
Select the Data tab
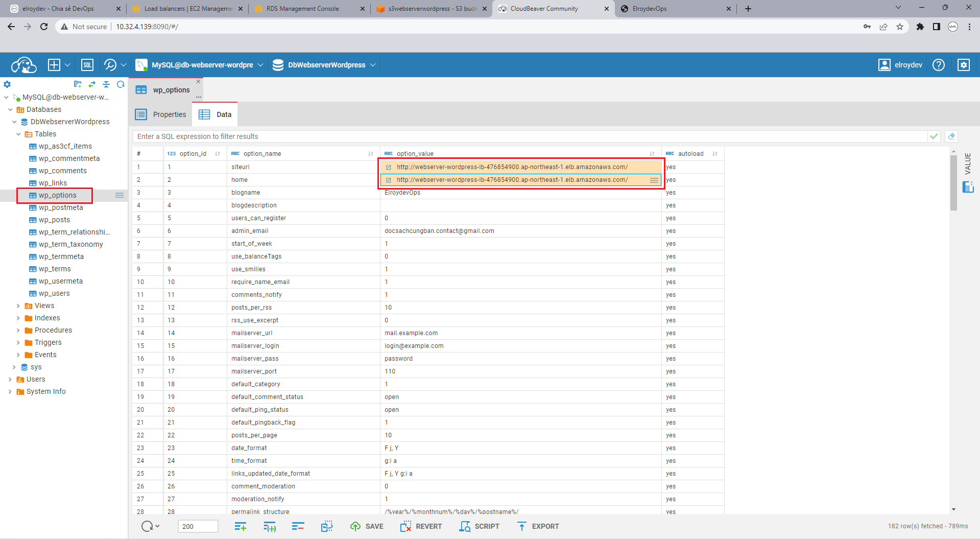(x=215, y=114)
